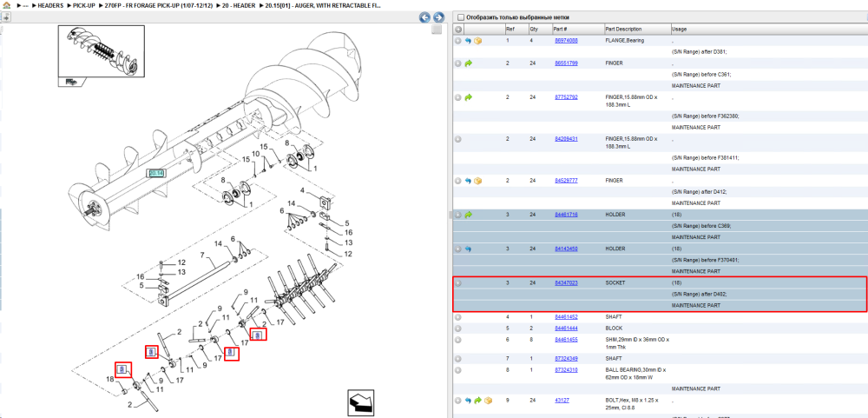Click the 20.14 reference label on diagram

click(x=156, y=173)
